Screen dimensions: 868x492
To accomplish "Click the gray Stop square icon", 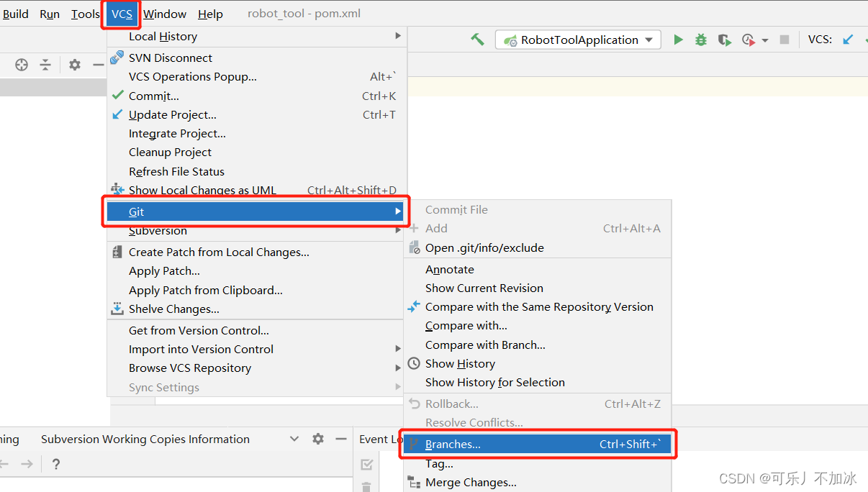I will (x=785, y=40).
